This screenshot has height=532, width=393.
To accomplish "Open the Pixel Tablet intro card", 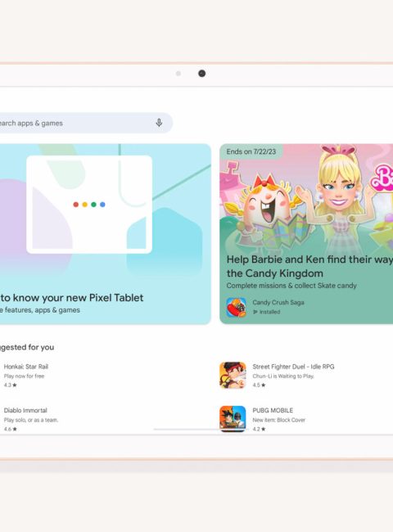I will click(x=105, y=234).
